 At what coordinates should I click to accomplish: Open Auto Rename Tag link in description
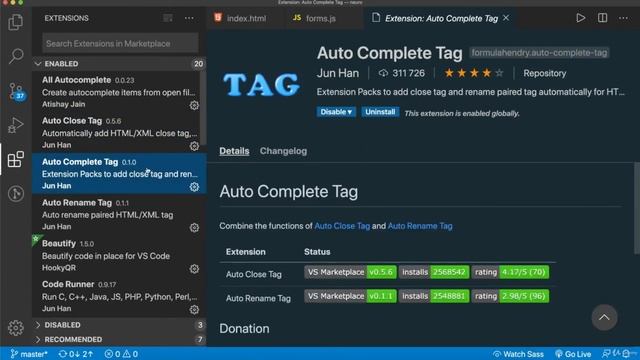[420, 226]
